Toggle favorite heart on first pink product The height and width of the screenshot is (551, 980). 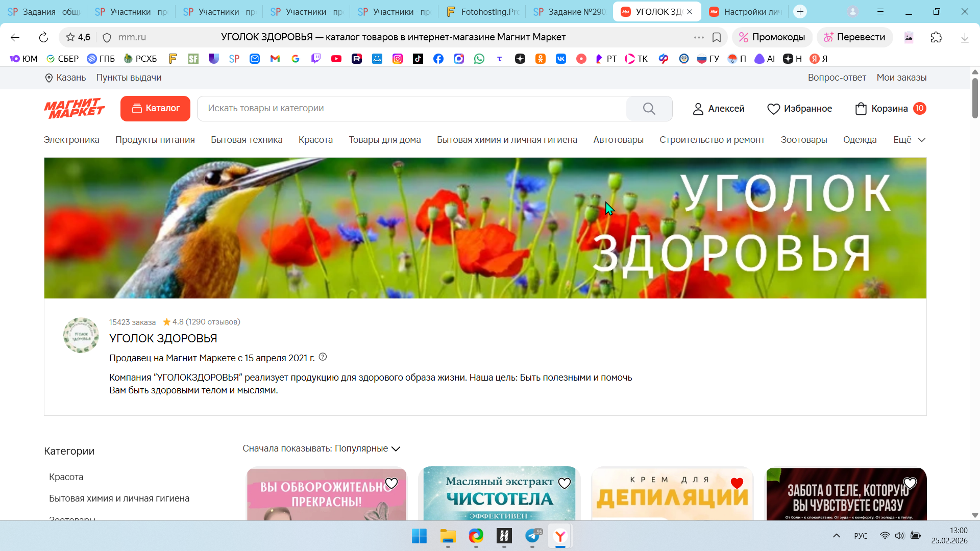point(391,483)
